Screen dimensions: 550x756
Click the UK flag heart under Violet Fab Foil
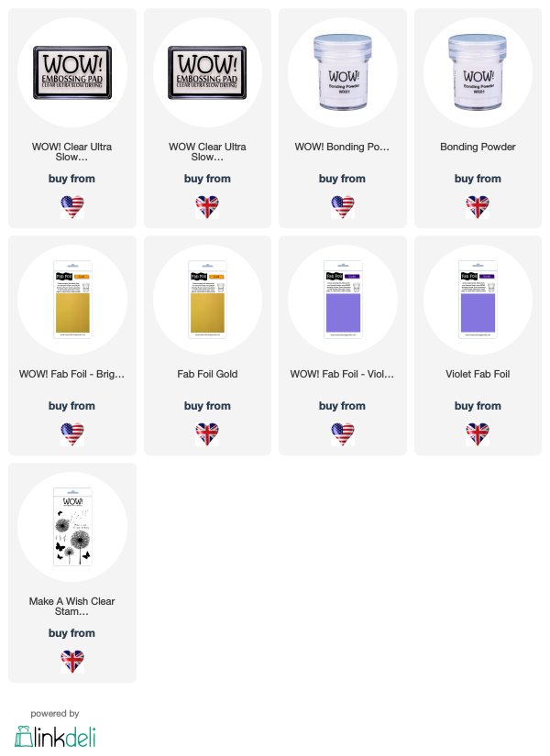(x=478, y=434)
